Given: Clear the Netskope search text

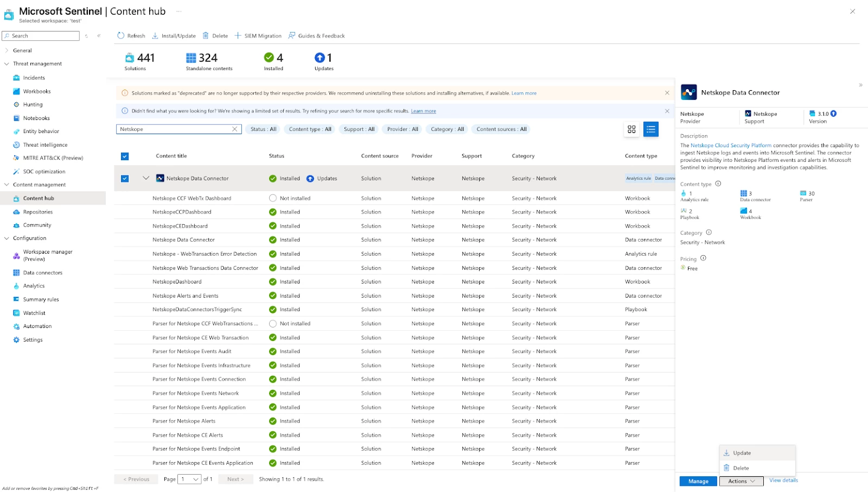Looking at the screenshot, I should [x=235, y=129].
